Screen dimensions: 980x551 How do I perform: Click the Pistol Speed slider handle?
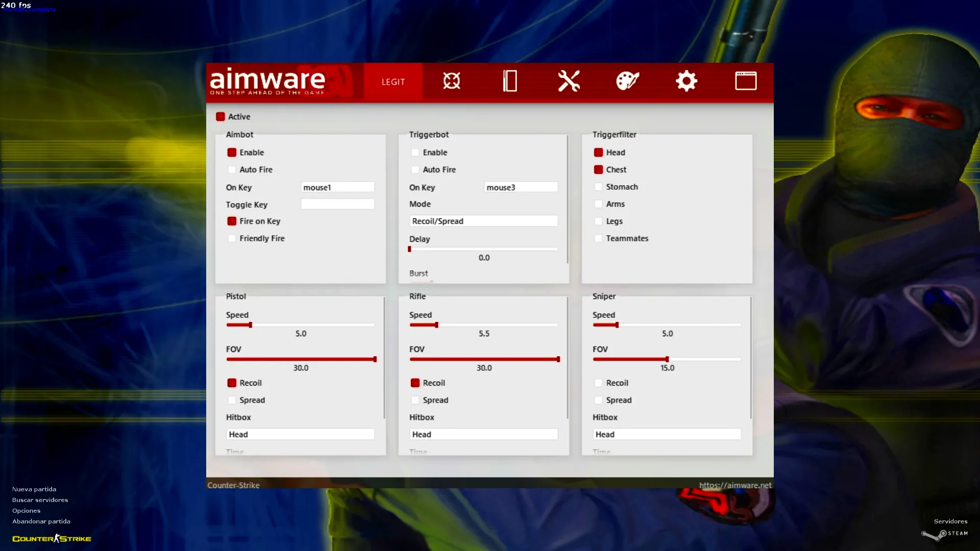point(250,325)
